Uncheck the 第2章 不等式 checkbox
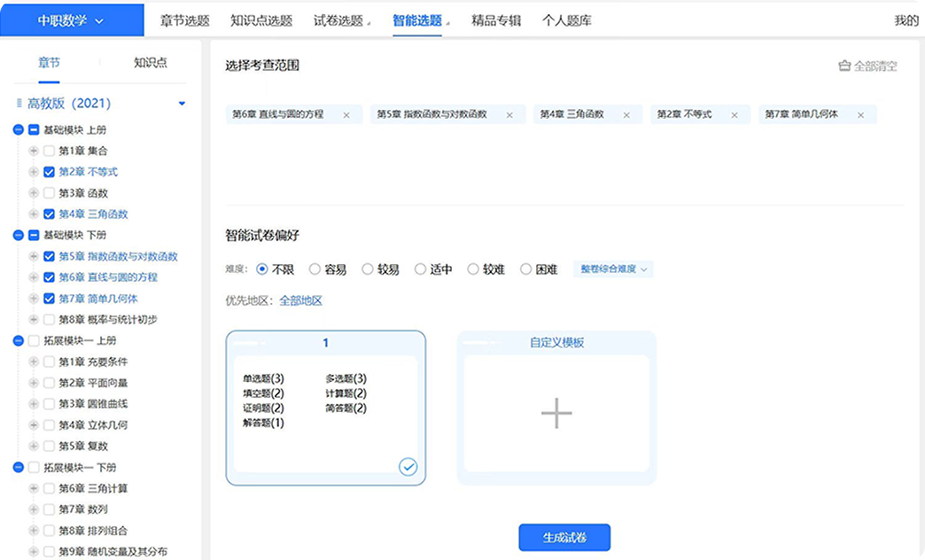The image size is (925, 560). [50, 172]
